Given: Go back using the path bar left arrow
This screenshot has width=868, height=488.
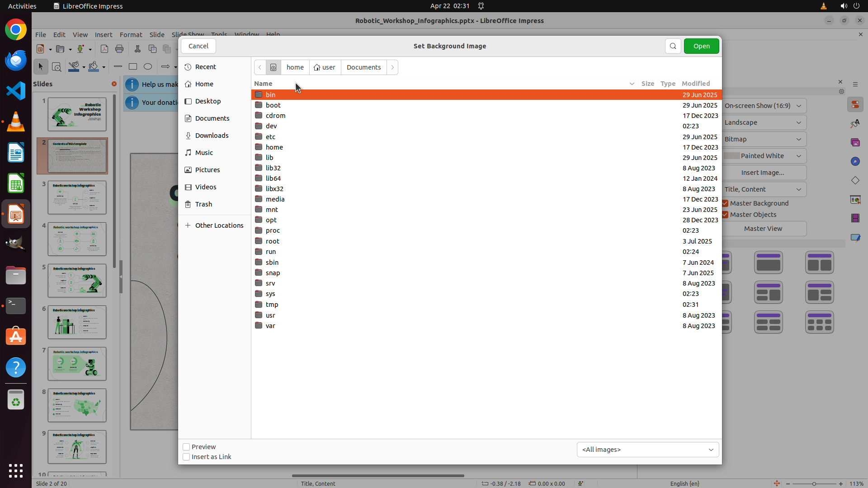Looking at the screenshot, I should [x=260, y=67].
